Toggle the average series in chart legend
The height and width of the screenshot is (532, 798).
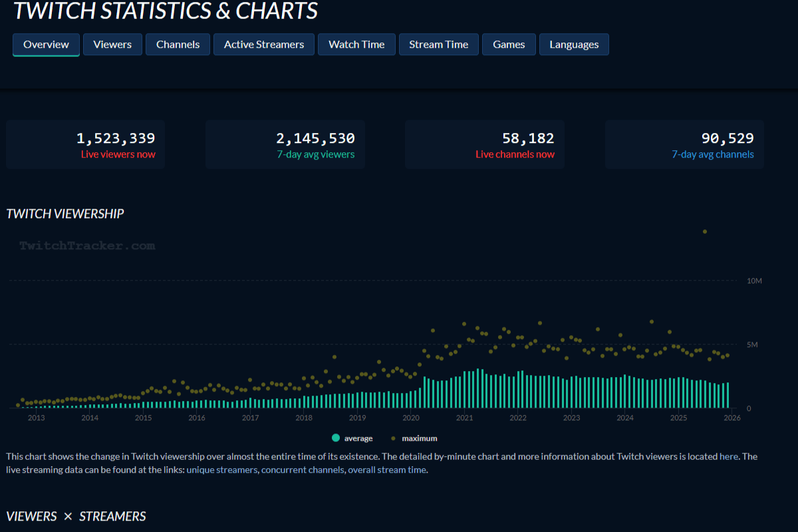pyautogui.click(x=352, y=438)
